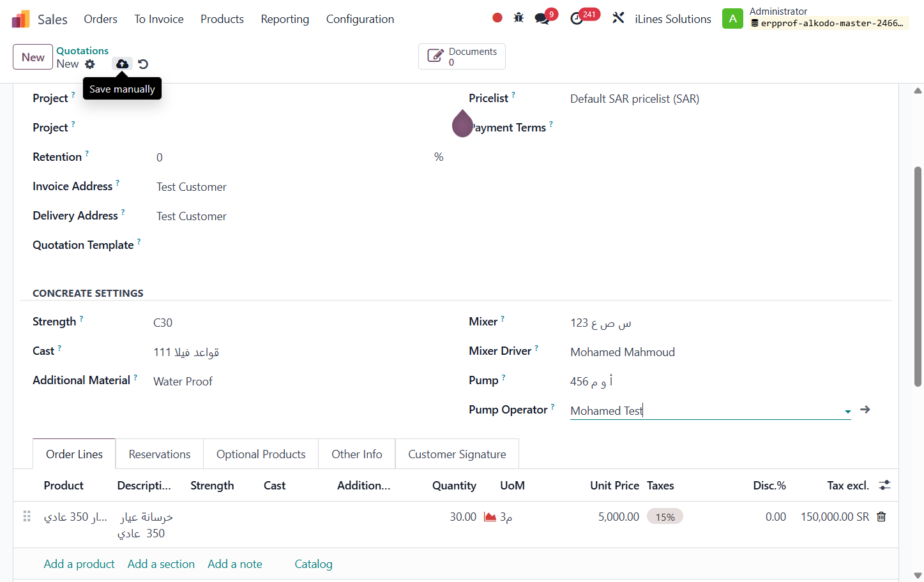Open the debug bug icon menu

coord(519,18)
